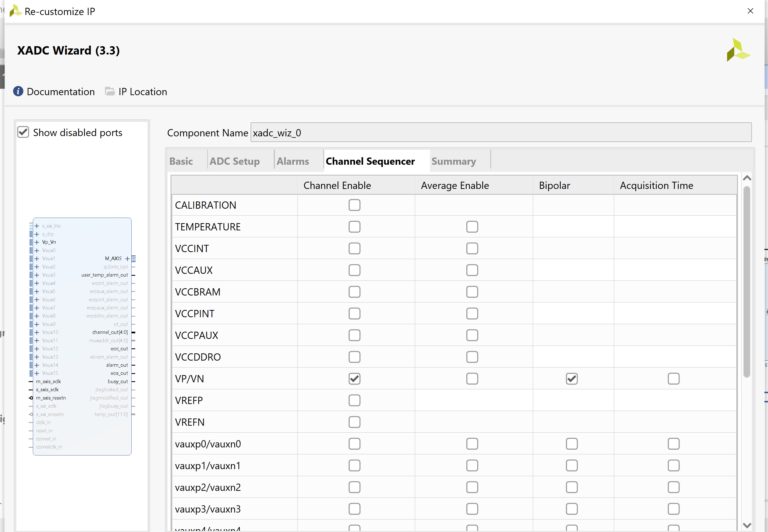Screen dimensions: 768x532
Task: Switch to the ADC Setup tab
Action: click(x=234, y=161)
